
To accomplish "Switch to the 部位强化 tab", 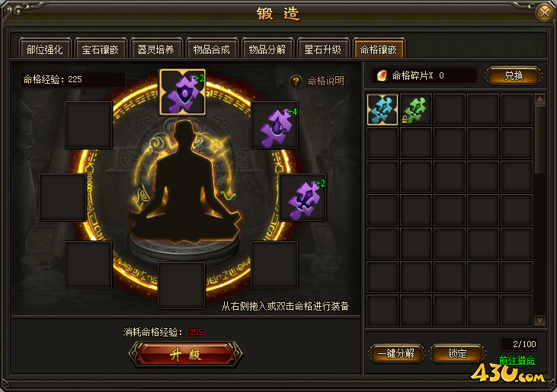I will point(45,49).
